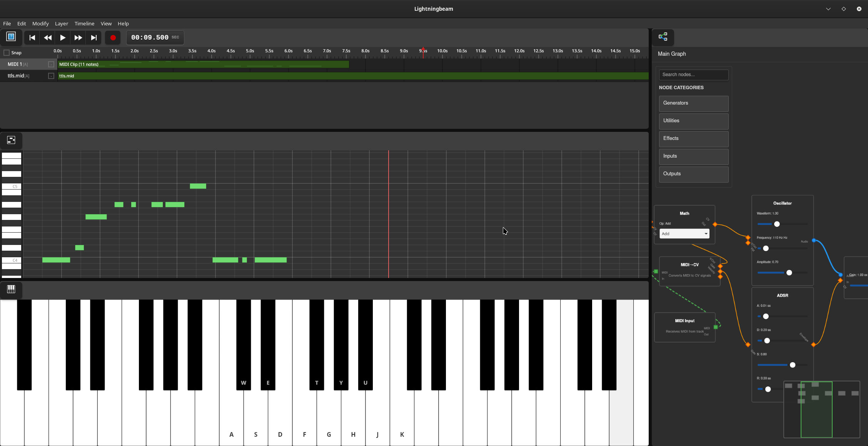
Task: Enable the Snap checkbox
Action: point(7,52)
